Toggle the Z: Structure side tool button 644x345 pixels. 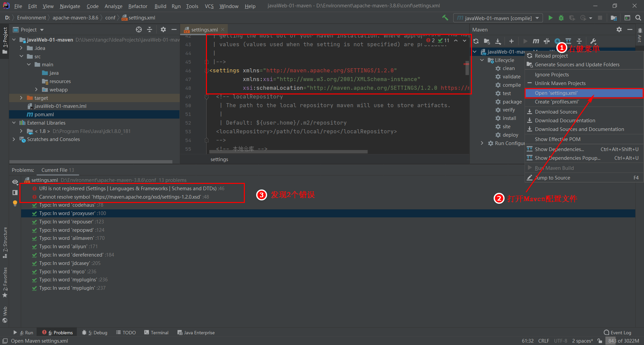coord(5,243)
